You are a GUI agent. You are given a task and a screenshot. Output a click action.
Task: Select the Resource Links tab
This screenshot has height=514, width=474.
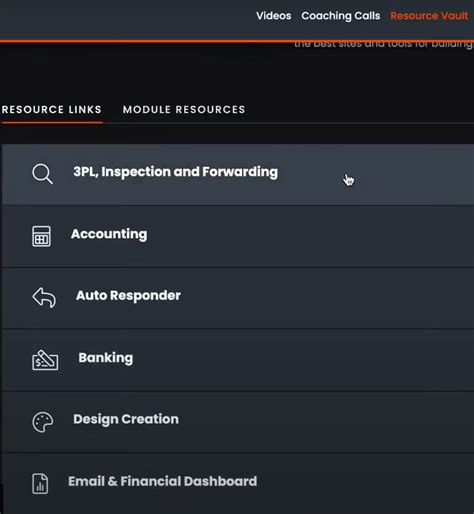point(52,110)
